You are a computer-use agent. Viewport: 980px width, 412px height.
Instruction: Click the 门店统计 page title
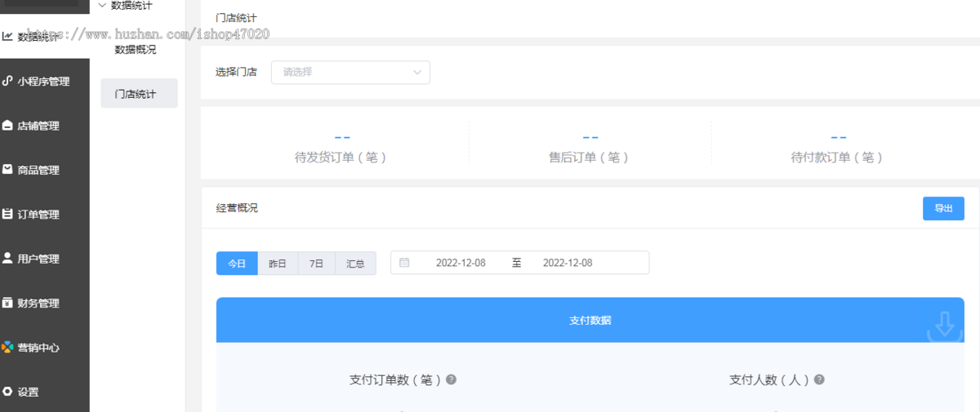pyautogui.click(x=237, y=17)
